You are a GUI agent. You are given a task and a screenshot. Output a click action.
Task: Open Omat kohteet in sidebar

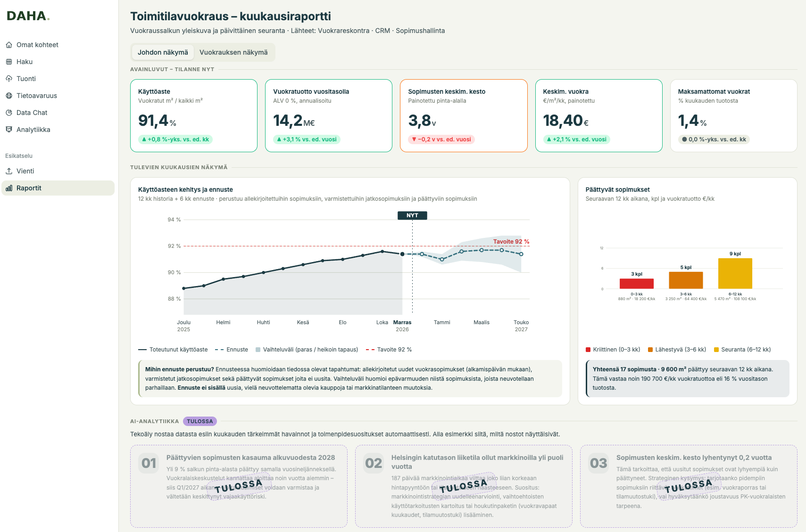point(58,45)
